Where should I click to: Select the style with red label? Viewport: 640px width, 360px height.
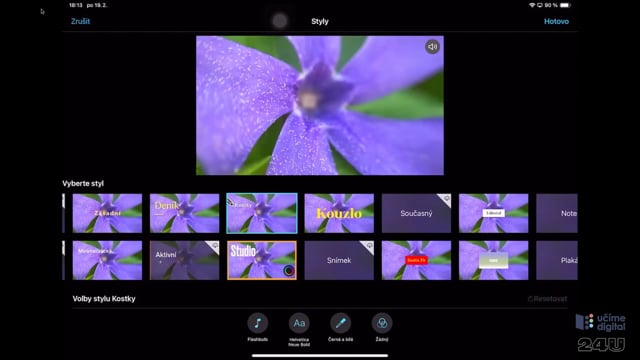click(416, 260)
